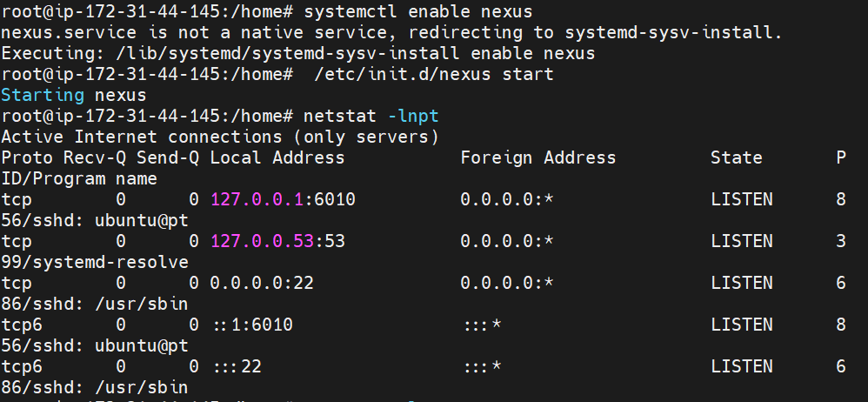Click the LISTEN state in the :::22 row

point(742,366)
